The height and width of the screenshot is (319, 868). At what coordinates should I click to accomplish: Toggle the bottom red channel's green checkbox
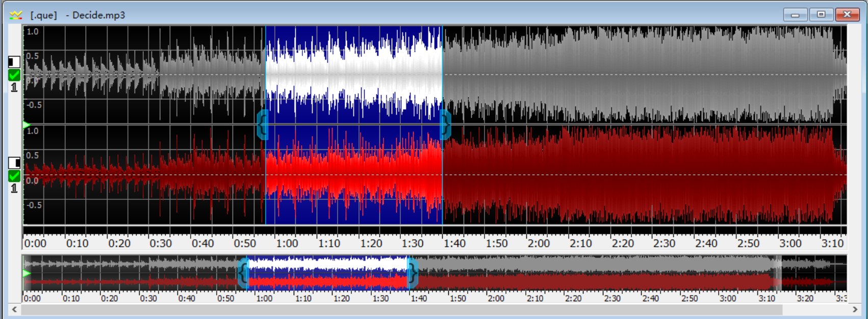(x=14, y=176)
